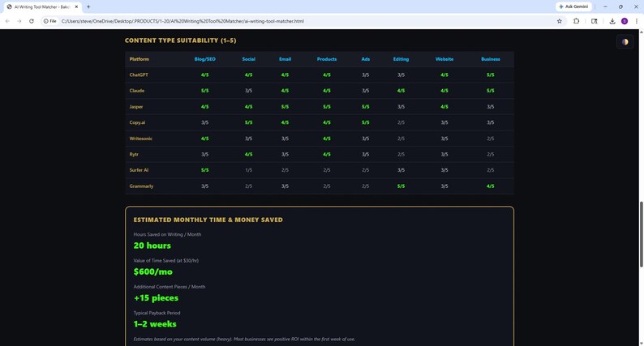Click ChatGPT's Business score 5/5
Screen dimensions: 644x346
click(x=491, y=75)
